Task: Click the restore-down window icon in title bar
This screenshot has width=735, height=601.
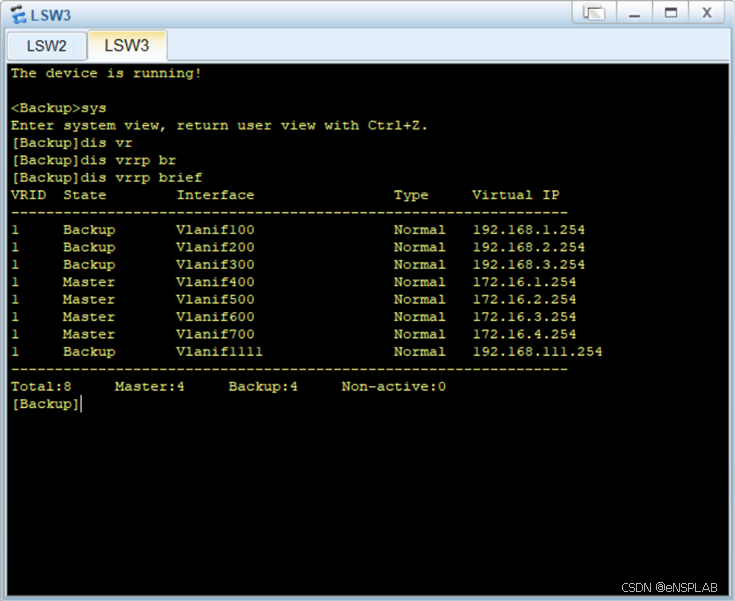Action: (593, 13)
